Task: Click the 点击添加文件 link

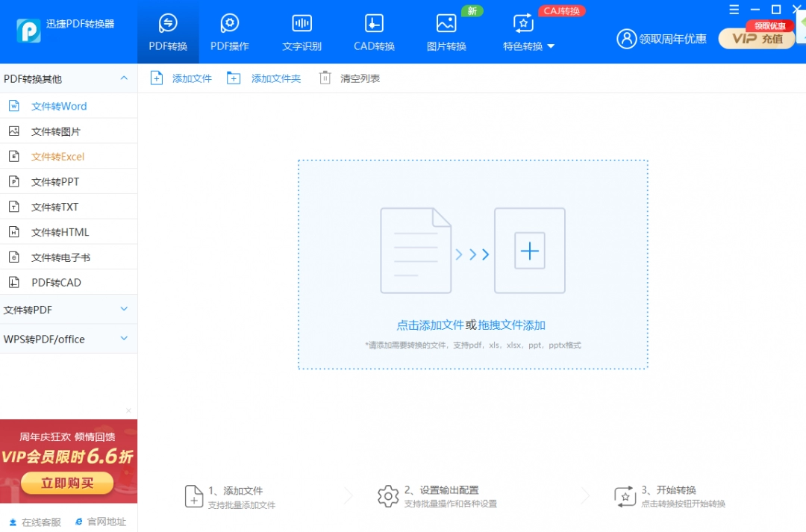Action: [x=432, y=325]
